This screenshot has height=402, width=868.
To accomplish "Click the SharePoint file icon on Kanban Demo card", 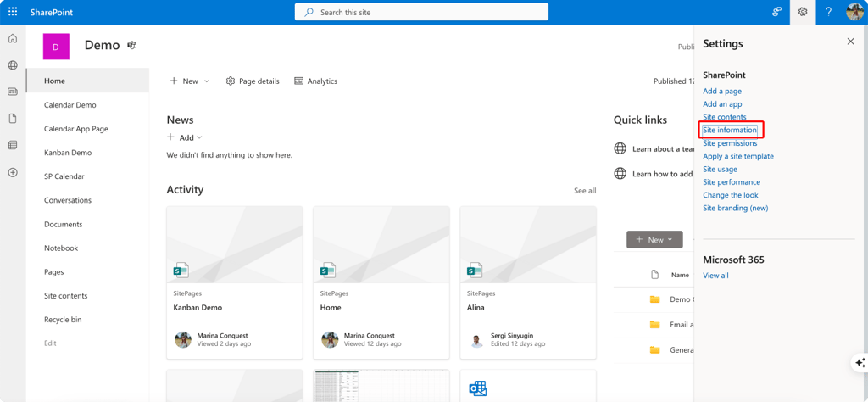I will click(x=181, y=270).
